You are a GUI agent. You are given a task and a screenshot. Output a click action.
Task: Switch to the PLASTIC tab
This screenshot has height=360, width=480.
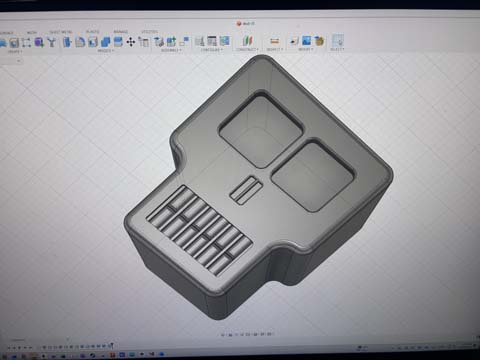tap(93, 32)
